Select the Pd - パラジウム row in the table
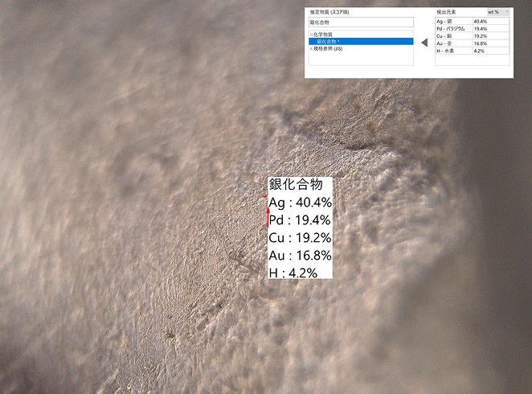Screen dimensions: 532x394 [x=450, y=28]
